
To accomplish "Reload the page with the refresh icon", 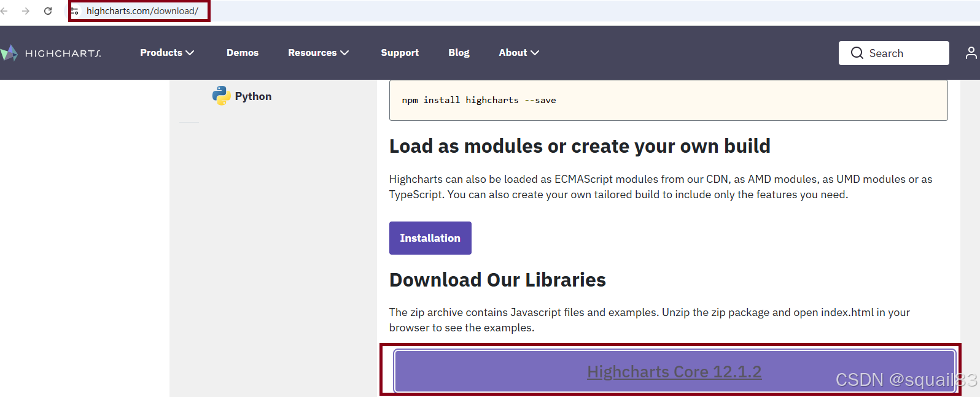I will pyautogui.click(x=48, y=11).
